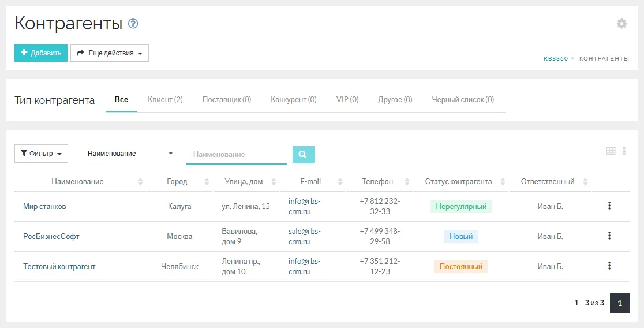
Task: Open row actions for РосБизнесСофт
Action: click(x=609, y=236)
